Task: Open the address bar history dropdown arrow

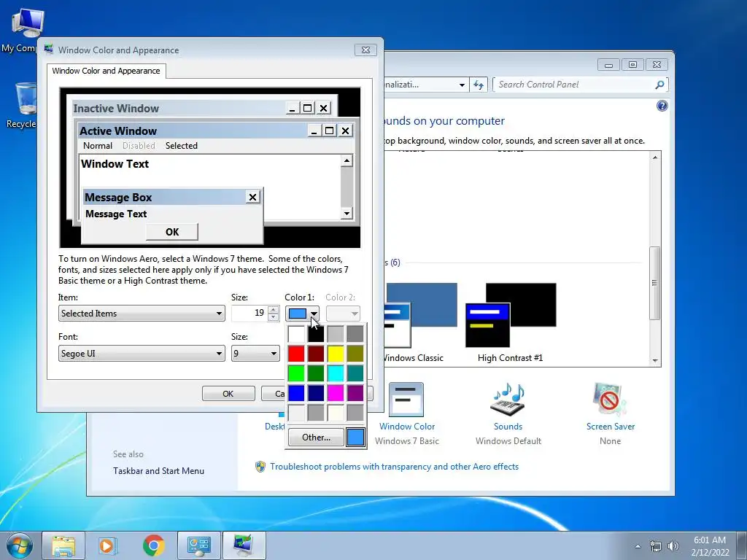Action: (x=462, y=85)
